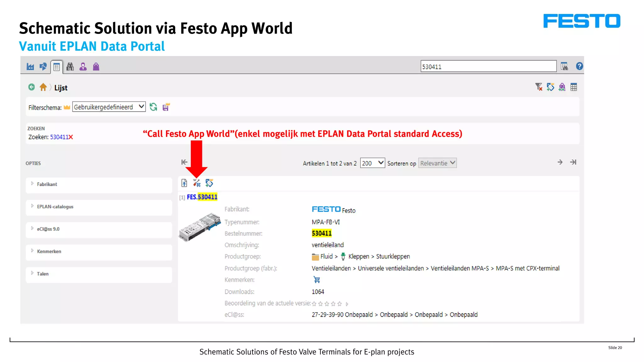Image resolution: width=644 pixels, height=362 pixels.
Task: Open the 200 items per page dropdown
Action: tap(372, 163)
